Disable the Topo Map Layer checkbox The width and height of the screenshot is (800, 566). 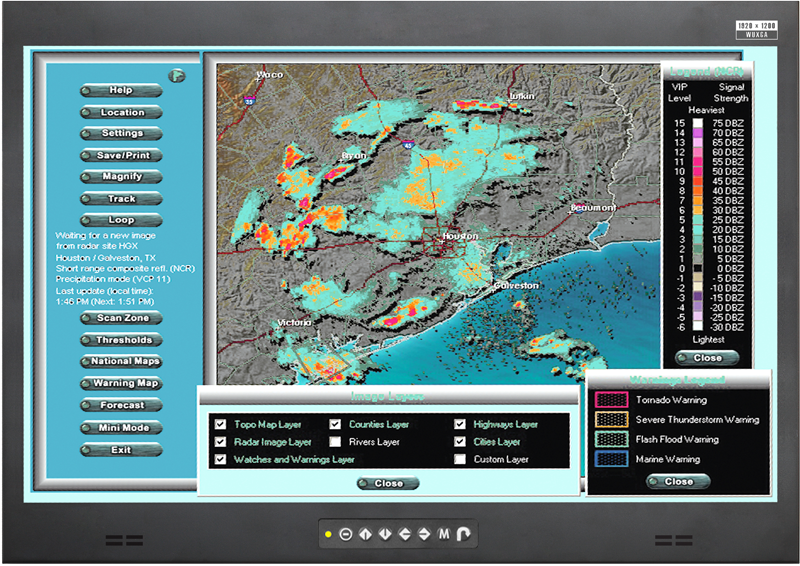click(220, 424)
